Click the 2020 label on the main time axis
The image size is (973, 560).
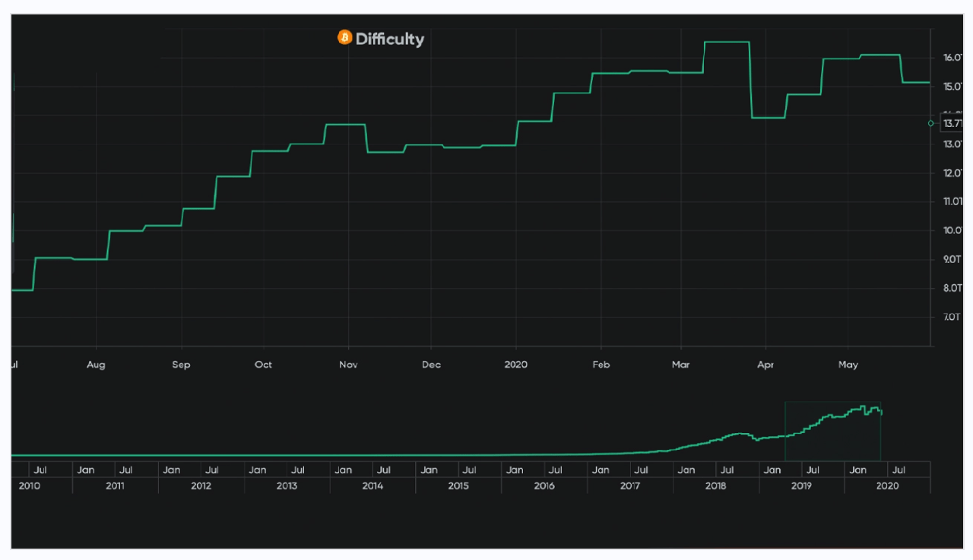click(x=516, y=365)
